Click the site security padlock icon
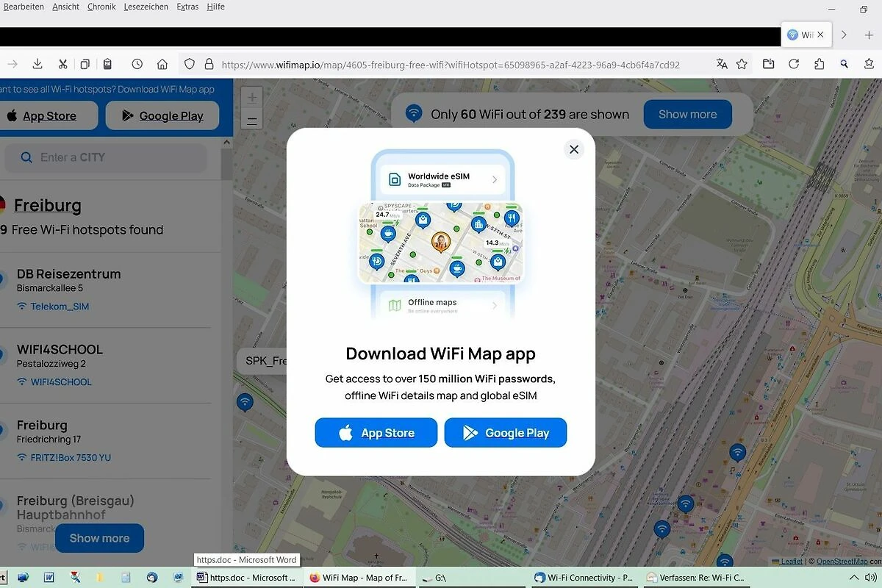This screenshot has height=588, width=882. (209, 64)
